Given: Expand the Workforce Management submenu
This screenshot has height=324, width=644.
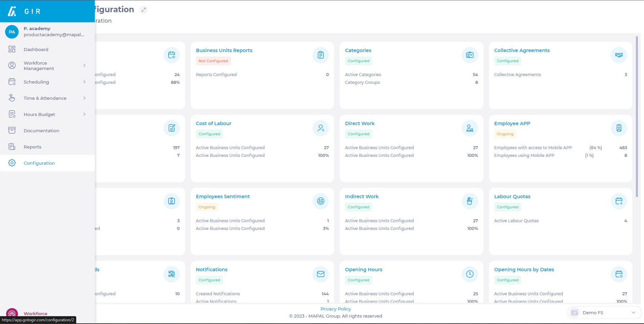Looking at the screenshot, I should [x=84, y=66].
